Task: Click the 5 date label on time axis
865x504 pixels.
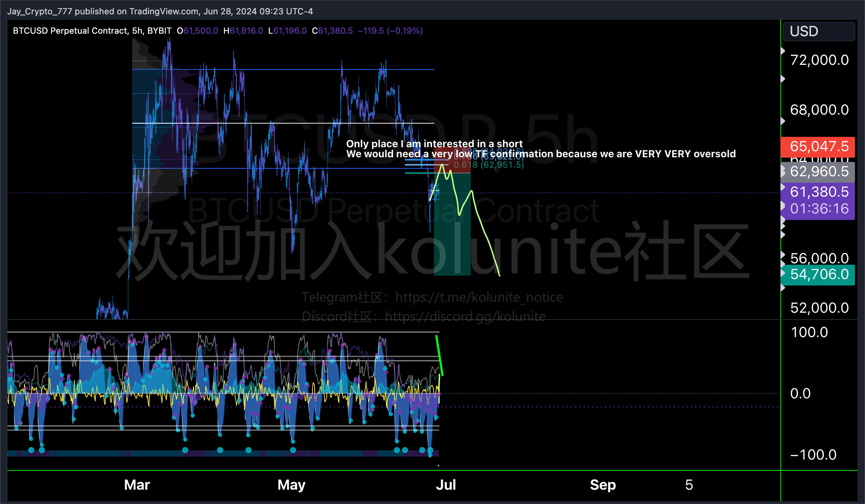Action: [689, 485]
